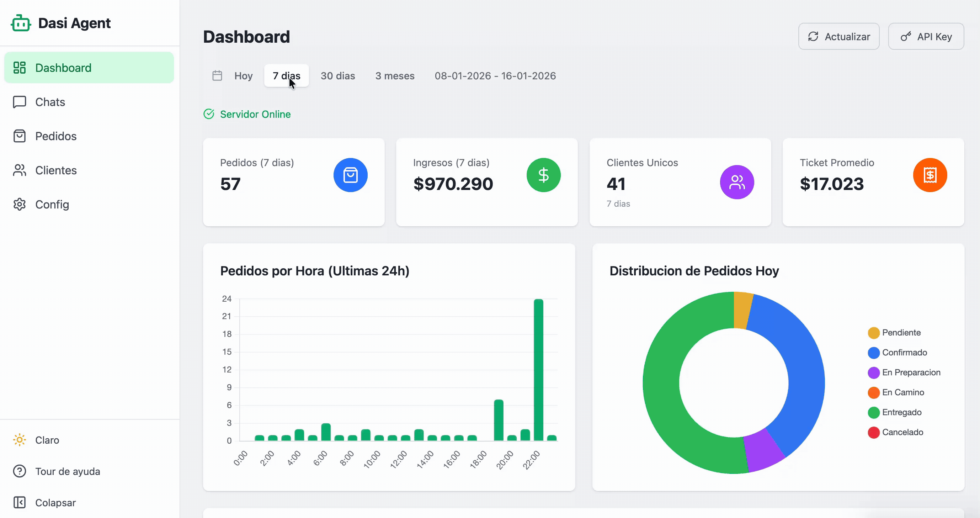The image size is (980, 518).
Task: Open the API Key button
Action: (x=926, y=37)
